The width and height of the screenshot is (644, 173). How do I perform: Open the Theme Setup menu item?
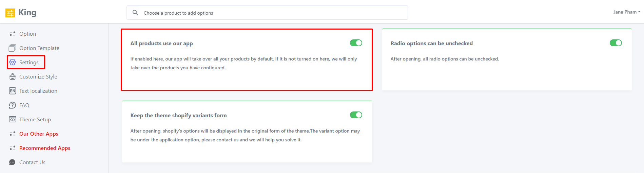35,119
